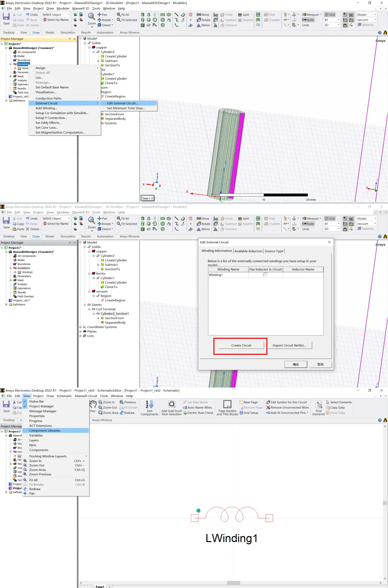Click Create Circuit button
Screen dimensions: 388x588
[241, 345]
